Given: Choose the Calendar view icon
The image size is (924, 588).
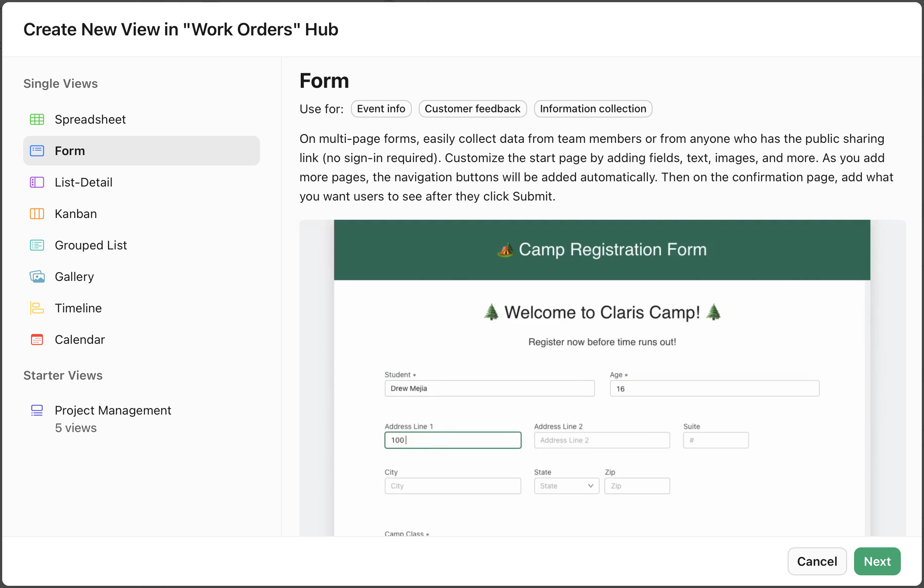Looking at the screenshot, I should pos(37,339).
